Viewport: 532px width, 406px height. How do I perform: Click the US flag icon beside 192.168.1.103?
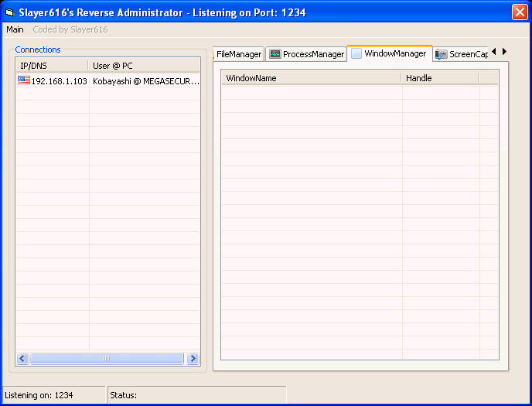(x=24, y=80)
